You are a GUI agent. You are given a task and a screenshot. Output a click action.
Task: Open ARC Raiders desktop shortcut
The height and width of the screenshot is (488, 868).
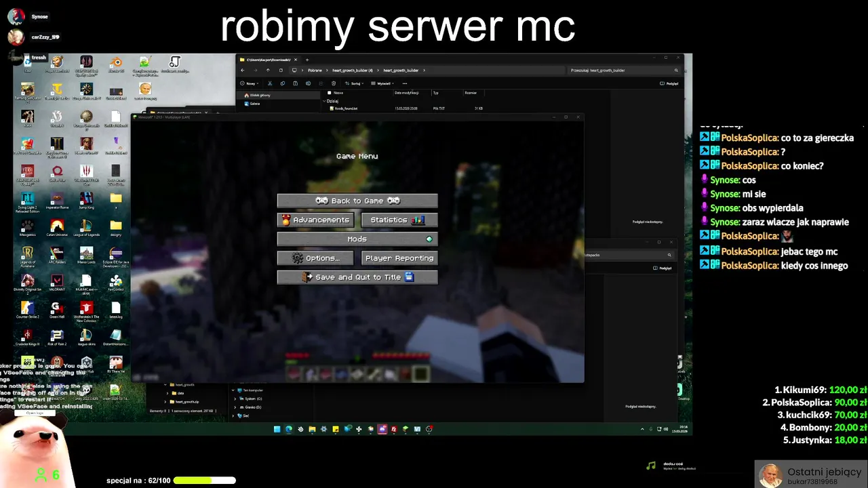pos(57,253)
